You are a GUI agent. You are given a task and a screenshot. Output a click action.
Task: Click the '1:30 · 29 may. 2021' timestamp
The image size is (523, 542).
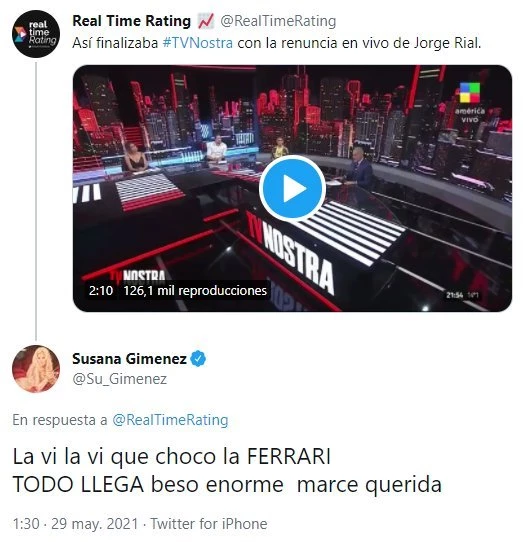76,524
